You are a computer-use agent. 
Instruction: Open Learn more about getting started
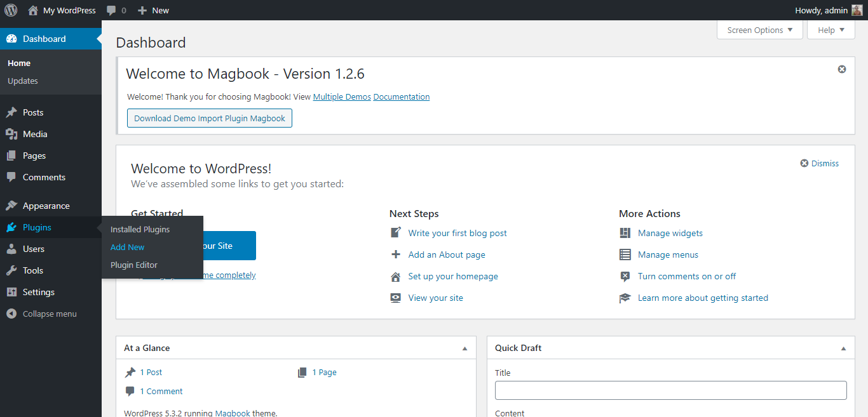pyautogui.click(x=703, y=298)
